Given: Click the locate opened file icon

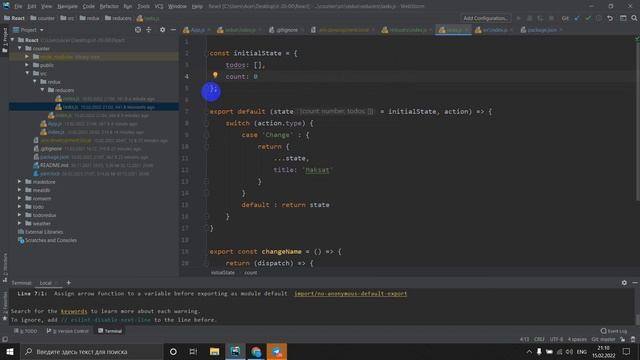Looking at the screenshot, I should click(138, 30).
